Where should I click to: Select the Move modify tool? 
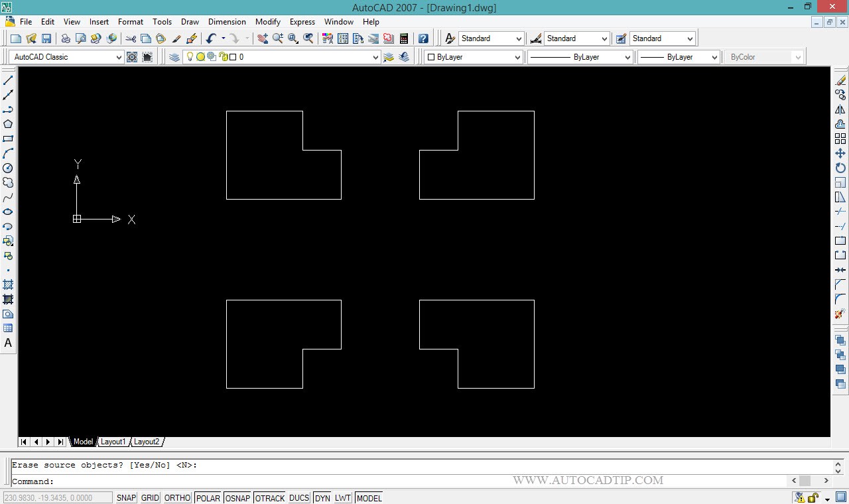pyautogui.click(x=840, y=153)
